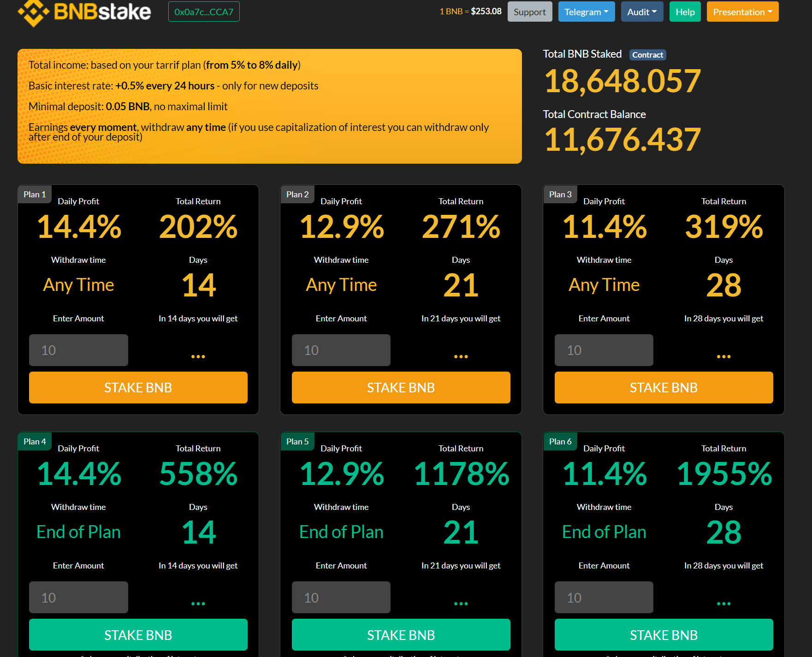Click Plan 3 total return 319%
Viewport: 812px width, 657px height.
[x=724, y=227]
